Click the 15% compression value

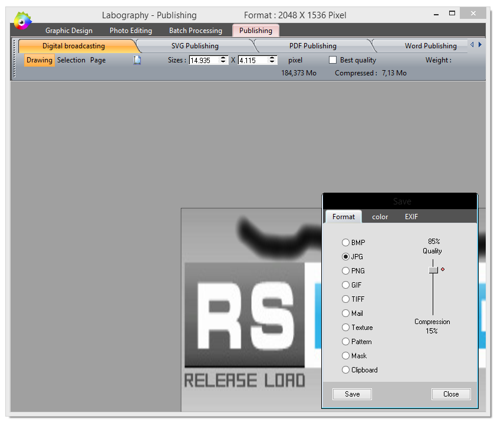431,331
